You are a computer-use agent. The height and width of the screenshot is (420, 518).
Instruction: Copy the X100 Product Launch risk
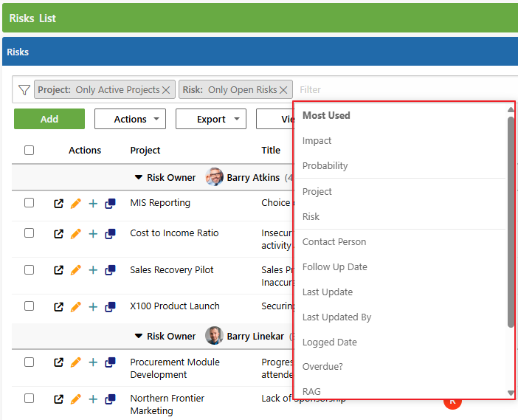(111, 307)
